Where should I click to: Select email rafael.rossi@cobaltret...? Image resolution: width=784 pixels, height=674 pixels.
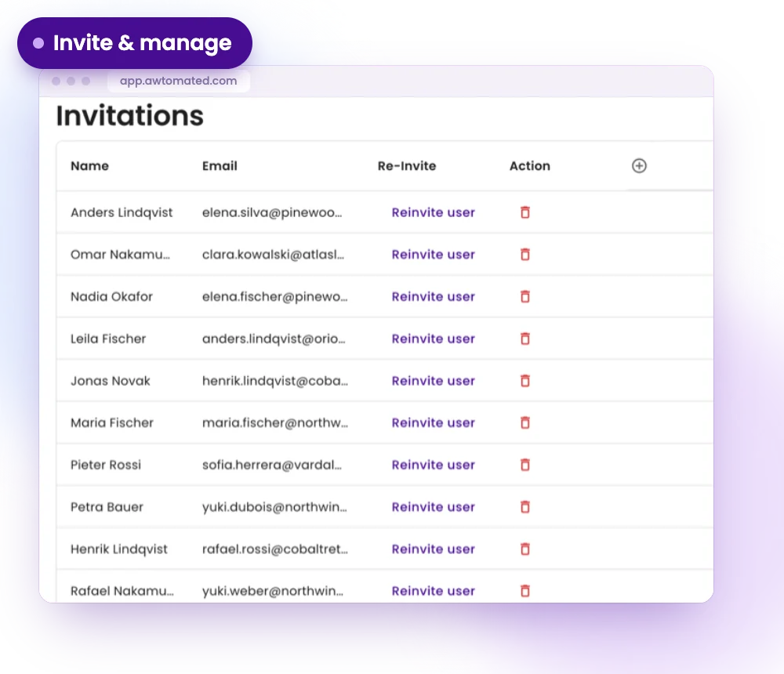click(275, 549)
